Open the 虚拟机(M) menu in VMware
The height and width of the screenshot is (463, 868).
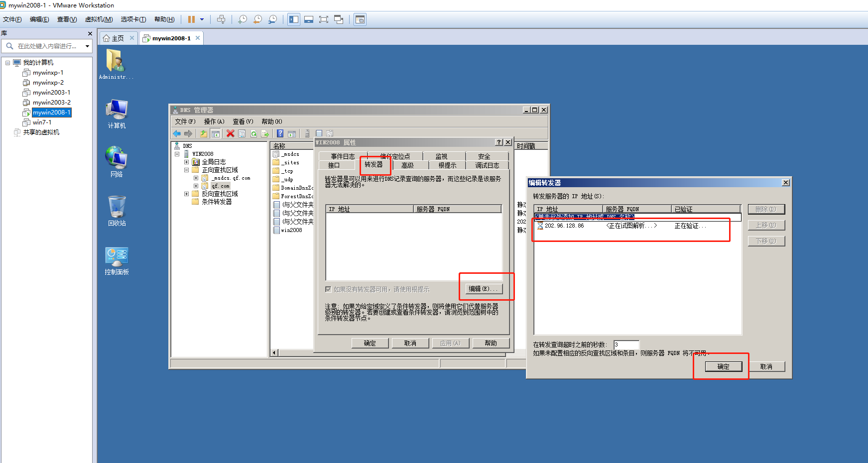[x=99, y=19]
